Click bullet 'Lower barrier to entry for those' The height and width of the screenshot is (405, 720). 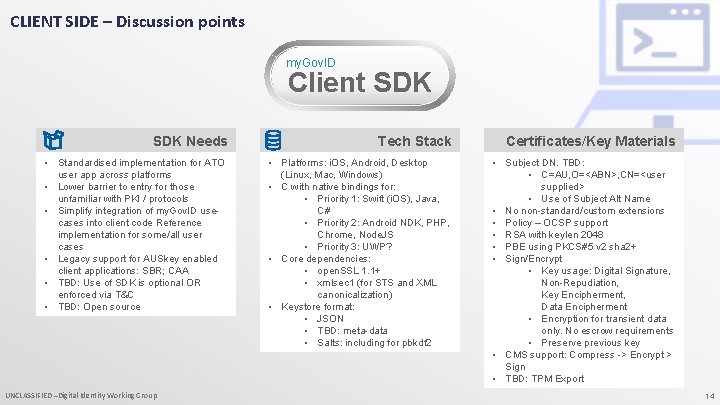click(126, 186)
